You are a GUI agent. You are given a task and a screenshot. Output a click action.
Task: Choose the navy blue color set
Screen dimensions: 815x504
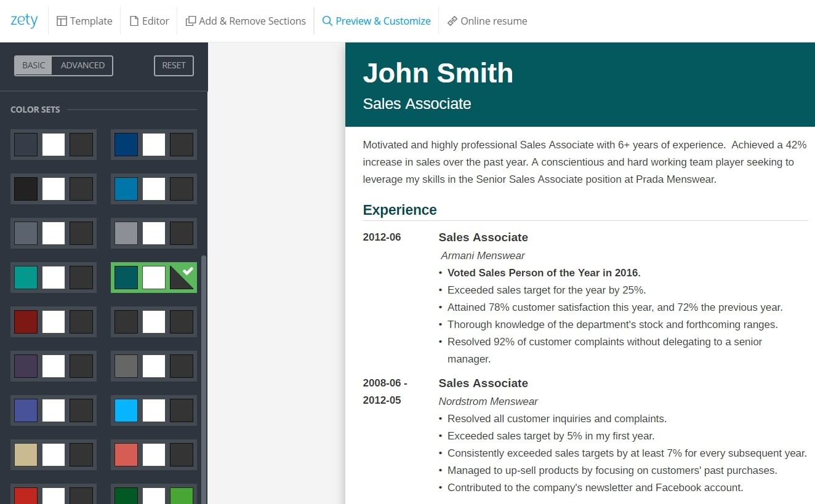(154, 145)
